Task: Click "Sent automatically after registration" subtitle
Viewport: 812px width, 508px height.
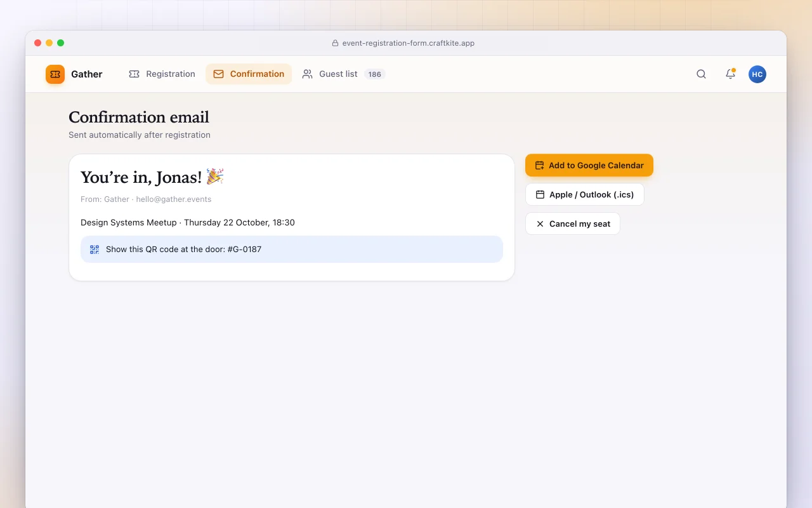Action: pos(140,135)
